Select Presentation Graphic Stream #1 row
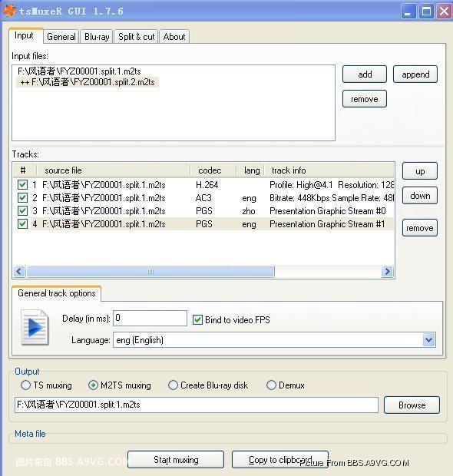Viewport: 453px width, 476px height. tap(203, 223)
